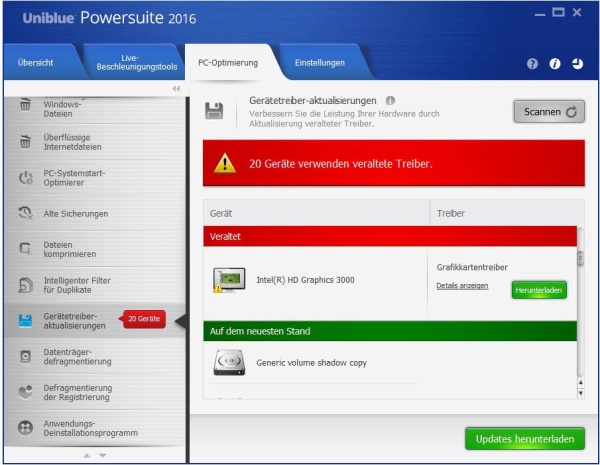Click the Datenträgerdefragmentierung disk icon

25,356
